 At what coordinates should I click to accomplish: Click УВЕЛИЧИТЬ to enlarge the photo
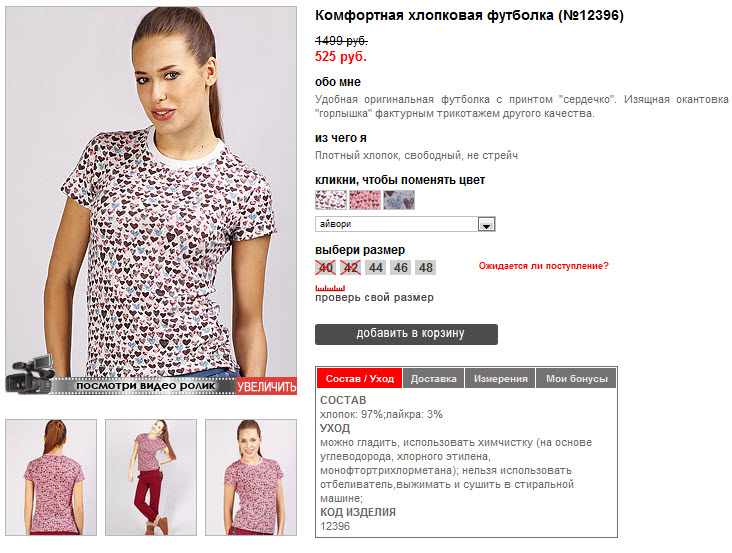(266, 386)
